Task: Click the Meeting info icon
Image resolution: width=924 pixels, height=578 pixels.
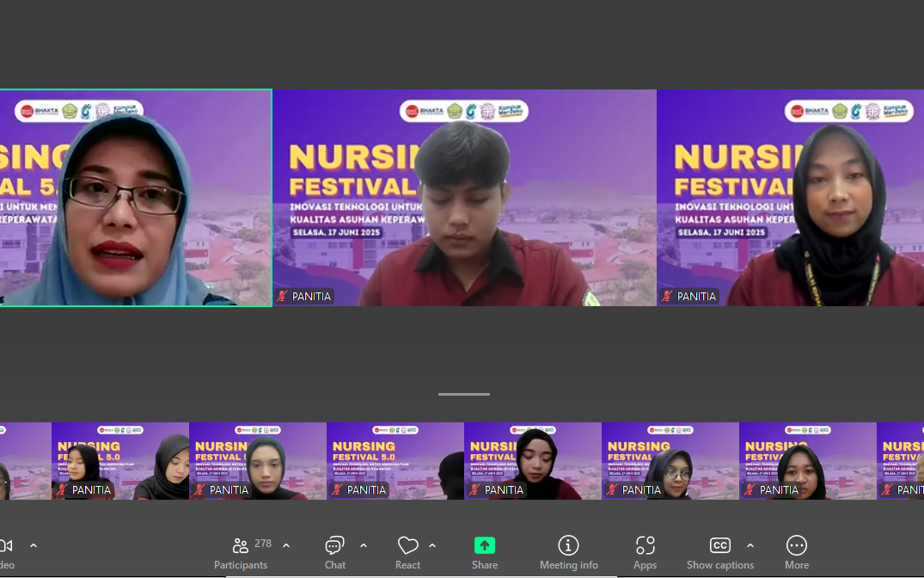Action: (568, 545)
